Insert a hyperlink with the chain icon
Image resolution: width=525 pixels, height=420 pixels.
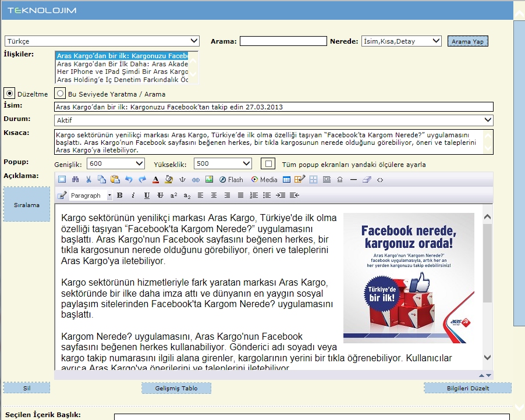point(196,180)
